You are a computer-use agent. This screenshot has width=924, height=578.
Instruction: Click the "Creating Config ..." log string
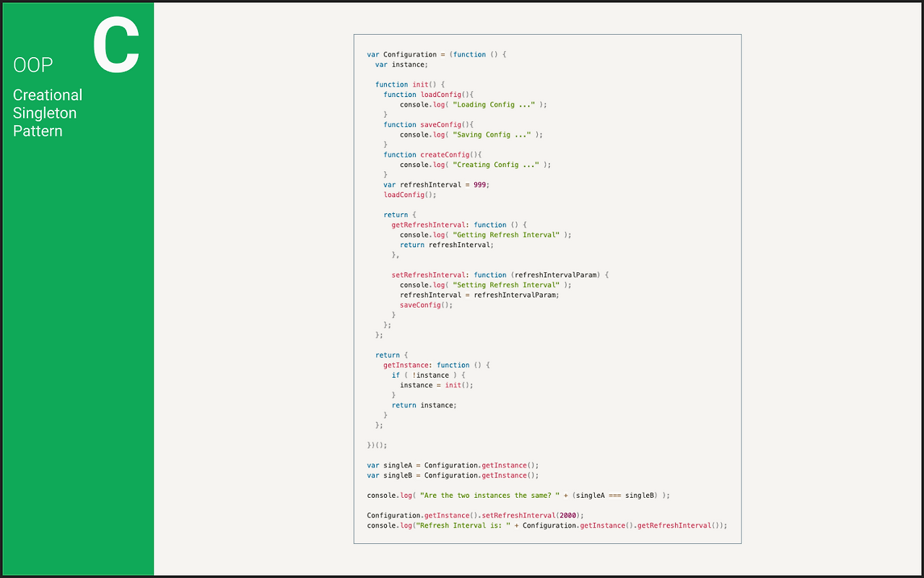click(497, 165)
